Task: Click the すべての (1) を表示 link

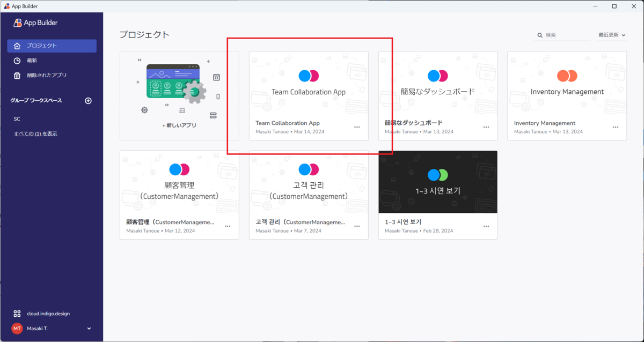Action: [35, 133]
